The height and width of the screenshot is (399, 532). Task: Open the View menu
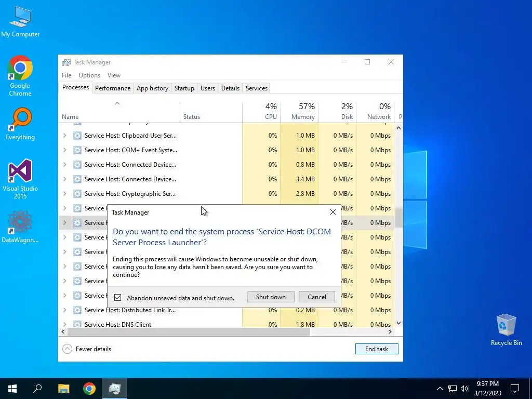[114, 75]
